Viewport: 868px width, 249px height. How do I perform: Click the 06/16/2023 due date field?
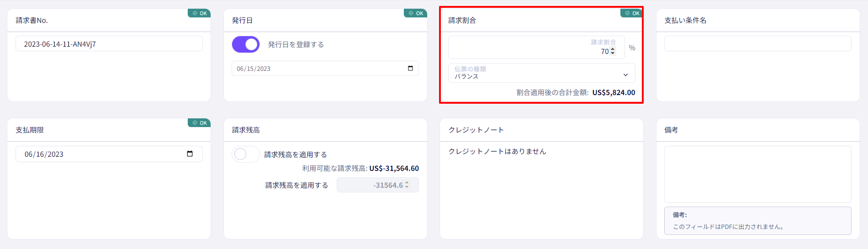(x=109, y=154)
